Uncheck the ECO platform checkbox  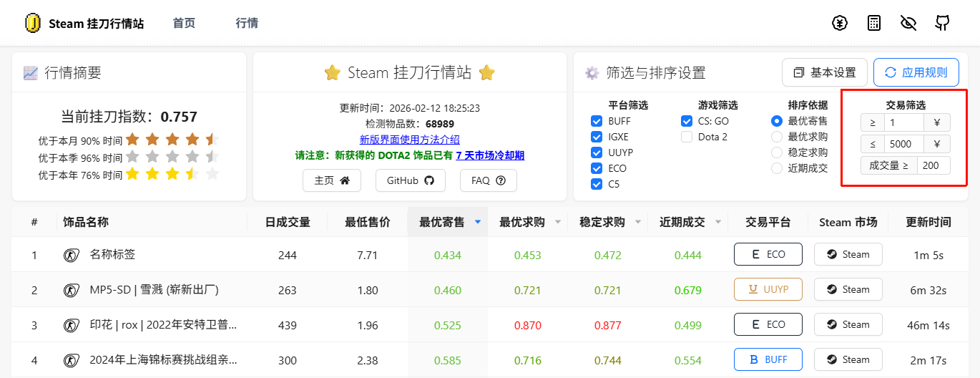[597, 168]
